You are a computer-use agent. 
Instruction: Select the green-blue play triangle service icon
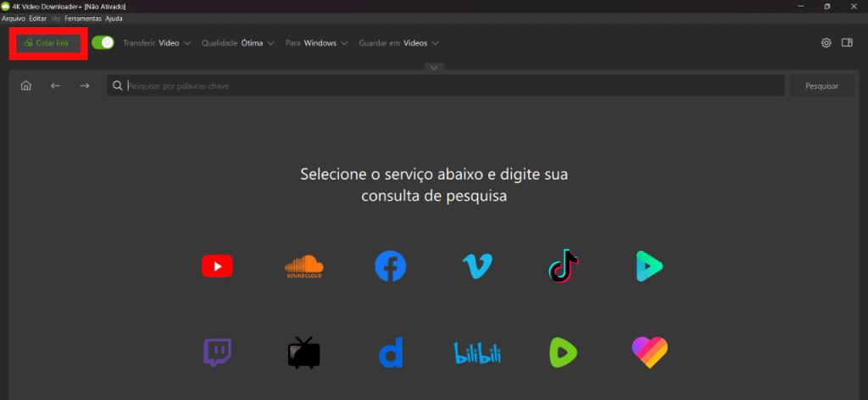[x=649, y=266]
